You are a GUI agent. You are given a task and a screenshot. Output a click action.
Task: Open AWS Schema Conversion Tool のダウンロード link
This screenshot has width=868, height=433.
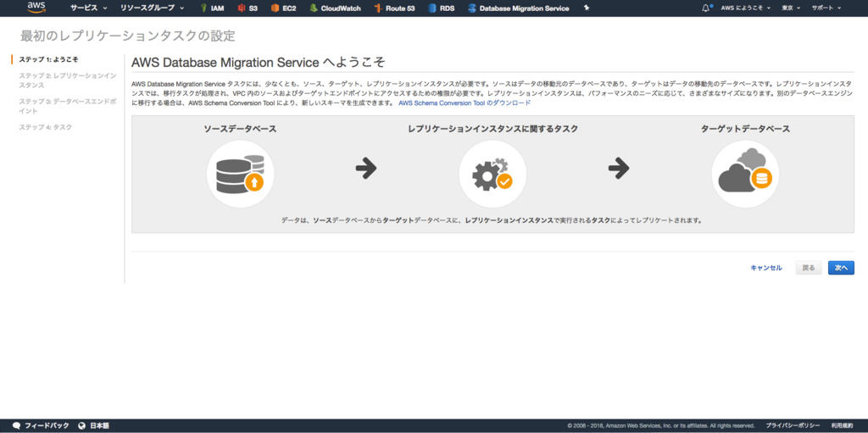click(465, 103)
